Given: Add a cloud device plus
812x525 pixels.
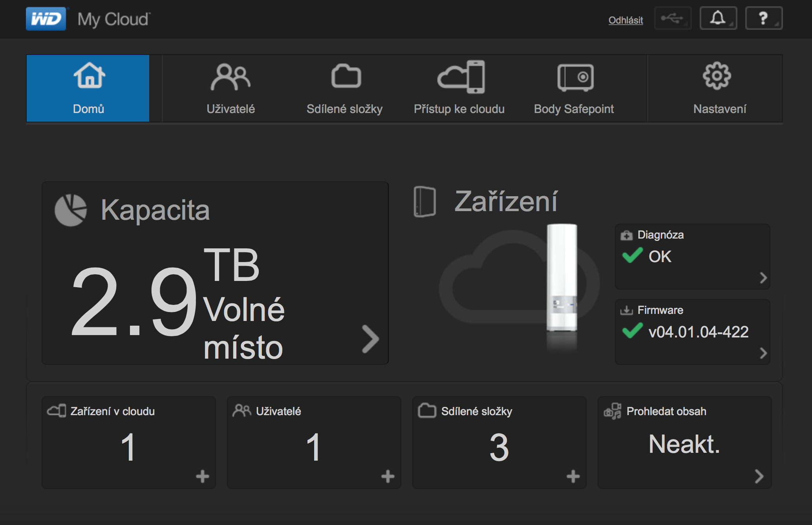Looking at the screenshot, I should click(203, 476).
